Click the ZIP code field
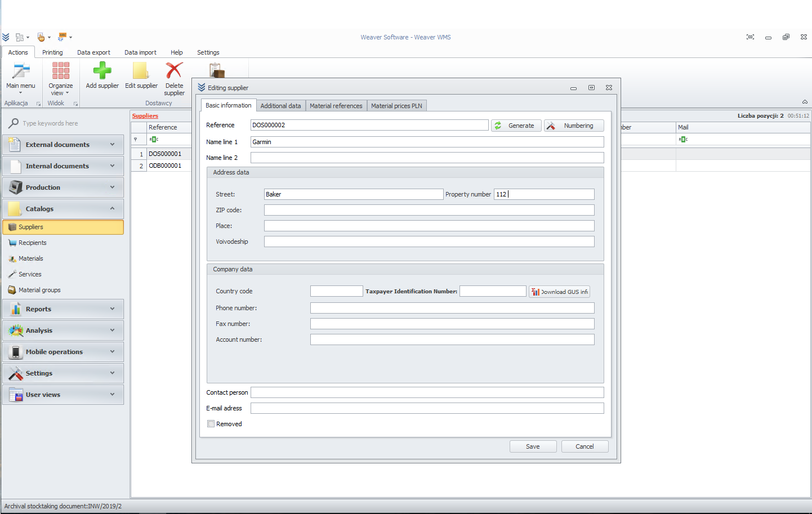This screenshot has width=812, height=514. point(429,210)
